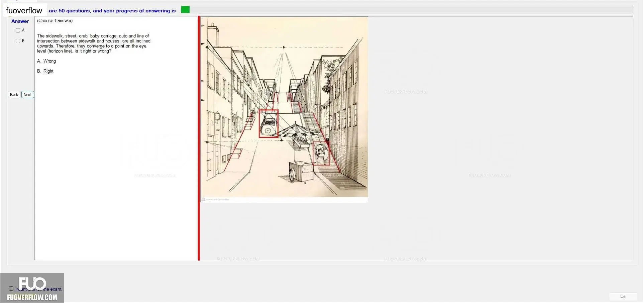Click the Exit button
This screenshot has height=303, width=644.
coord(623,296)
